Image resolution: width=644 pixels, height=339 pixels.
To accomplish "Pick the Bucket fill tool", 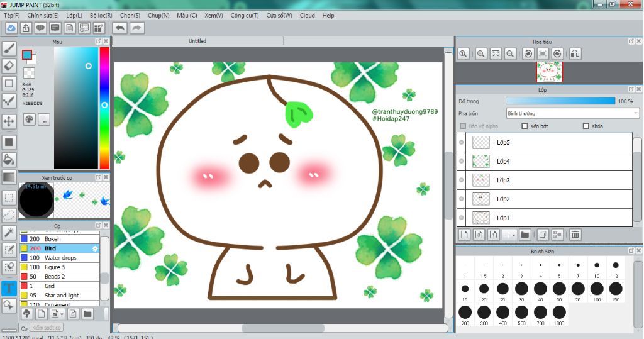I will [x=9, y=159].
